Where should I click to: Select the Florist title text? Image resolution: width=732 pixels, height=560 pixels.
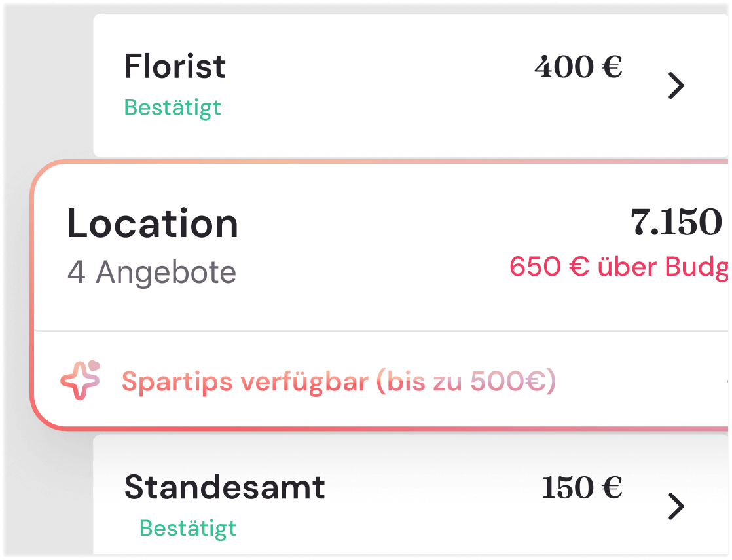click(175, 66)
